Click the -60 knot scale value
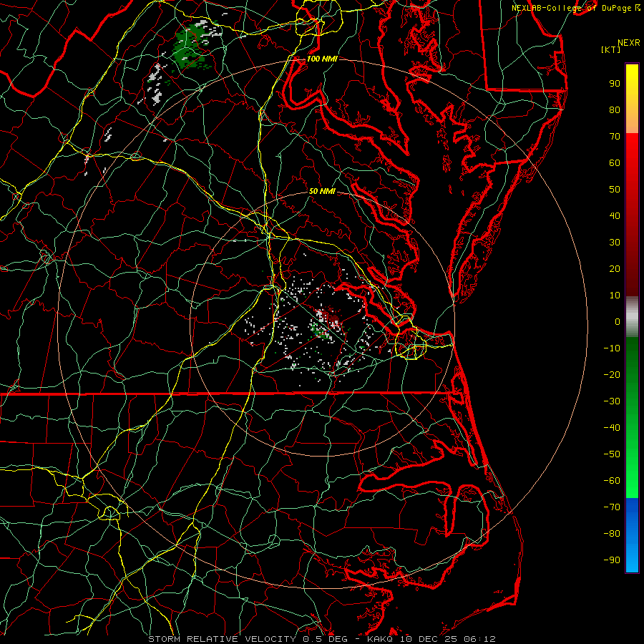This screenshot has width=644, height=644. click(x=612, y=481)
